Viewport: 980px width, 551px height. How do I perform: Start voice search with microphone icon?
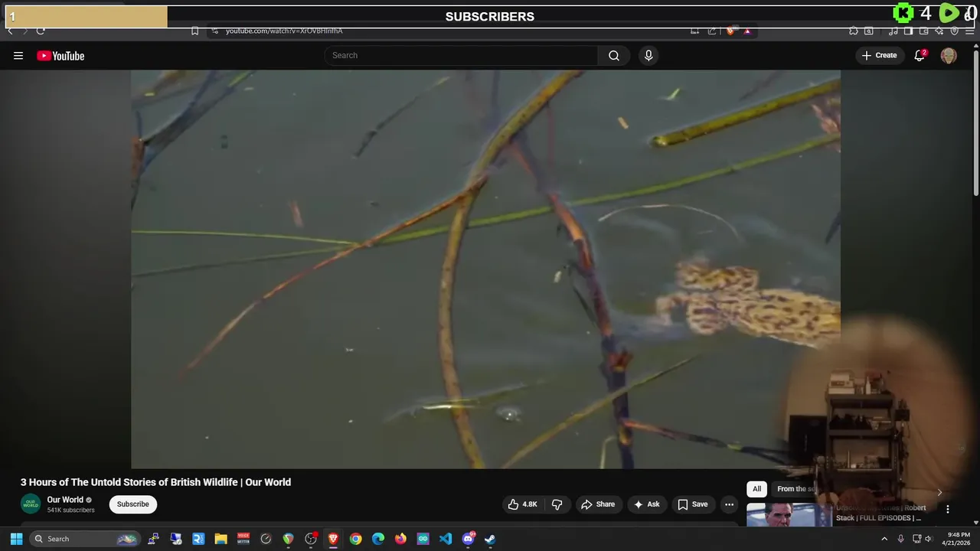[x=648, y=55]
